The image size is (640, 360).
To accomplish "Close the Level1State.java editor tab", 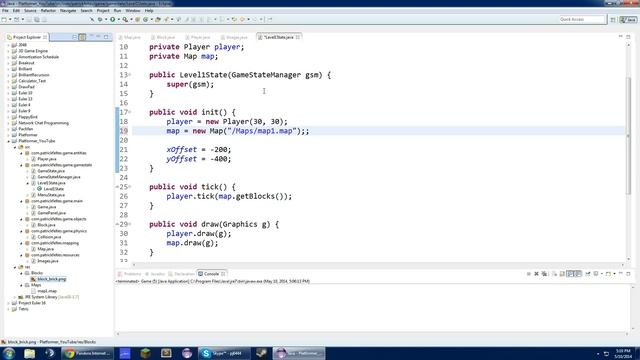I will tap(298, 37).
